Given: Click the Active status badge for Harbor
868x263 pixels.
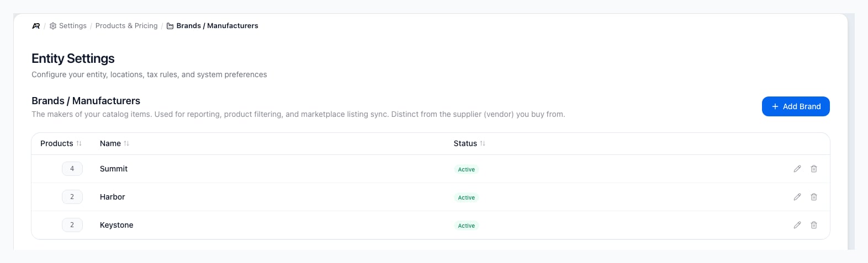Looking at the screenshot, I should [x=467, y=197].
